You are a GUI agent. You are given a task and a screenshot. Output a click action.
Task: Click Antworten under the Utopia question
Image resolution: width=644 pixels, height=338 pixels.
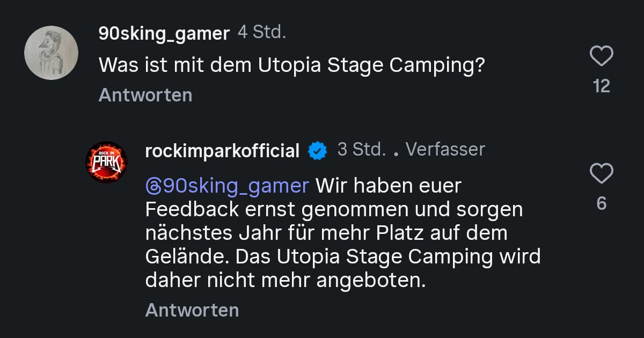[145, 95]
